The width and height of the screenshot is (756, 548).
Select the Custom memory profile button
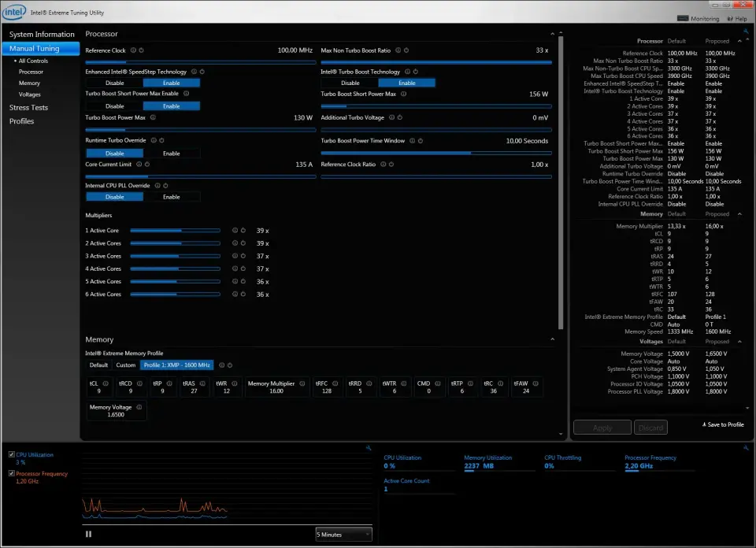[125, 365]
